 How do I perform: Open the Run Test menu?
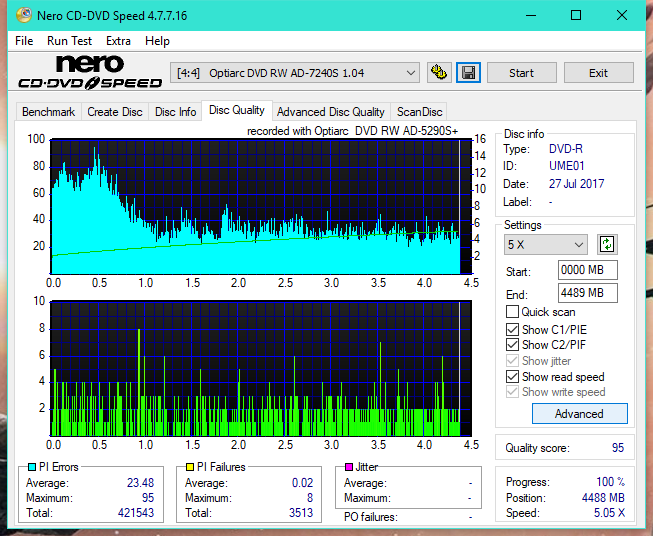[69, 41]
